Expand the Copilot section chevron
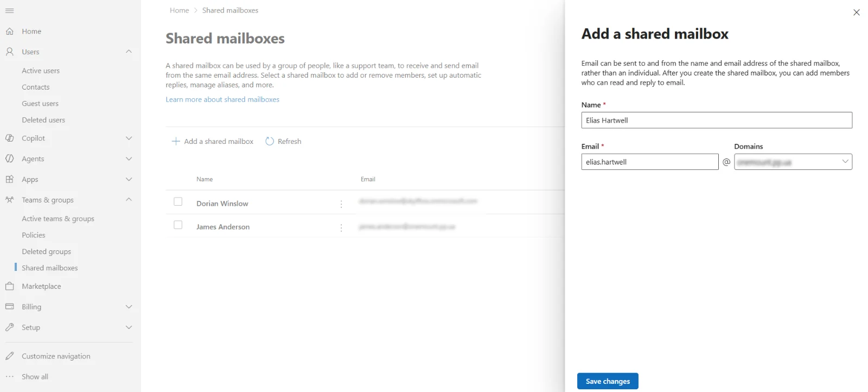The image size is (868, 392). point(129,138)
